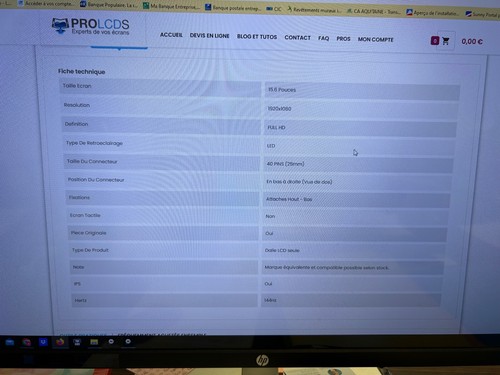Open the DEVIS EN LIGNE page
Viewport: 500px width, 375px height.
click(209, 36)
